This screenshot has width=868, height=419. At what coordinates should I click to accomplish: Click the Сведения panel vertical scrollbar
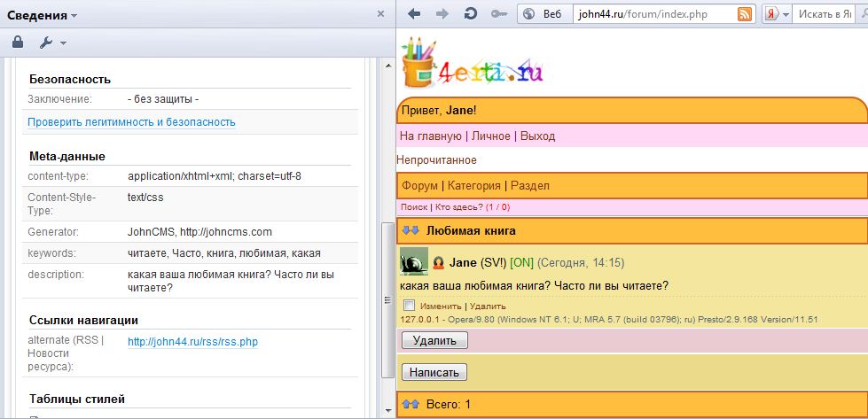point(387,301)
